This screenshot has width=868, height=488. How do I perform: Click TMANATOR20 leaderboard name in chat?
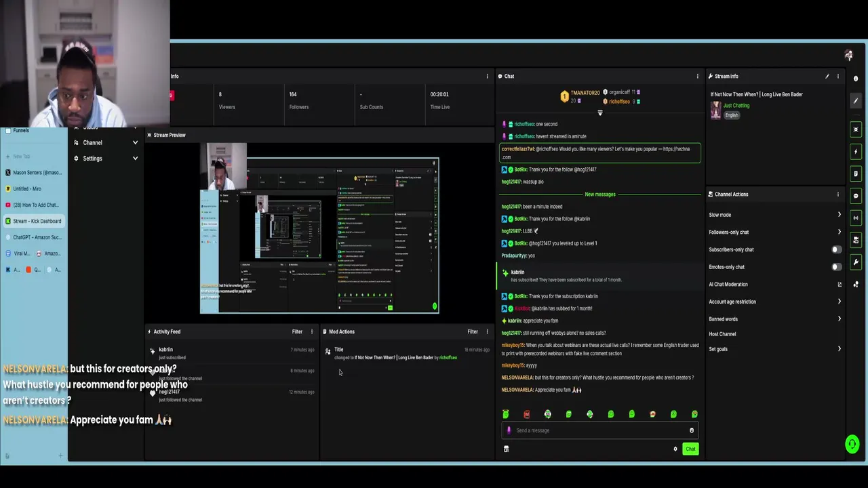click(585, 93)
